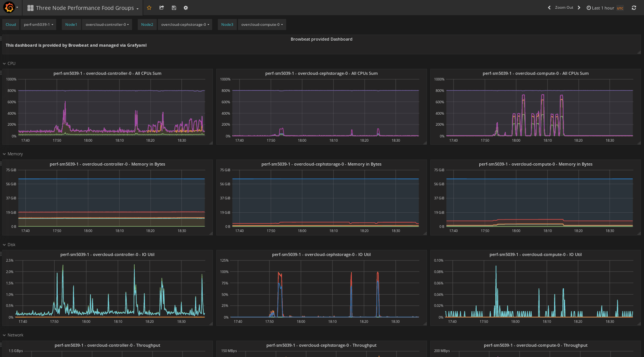Open the perf-sm5039-1 cloud dropdown

point(38,25)
